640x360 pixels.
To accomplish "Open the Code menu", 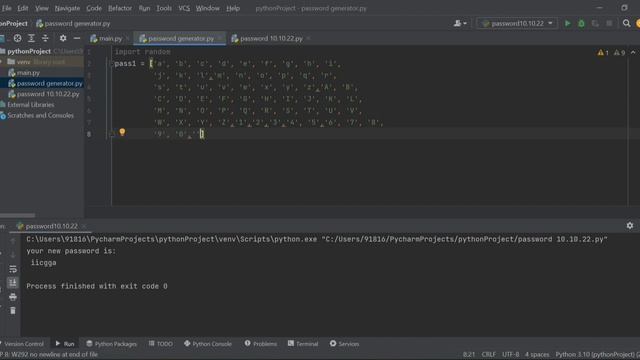I will 94,8.
